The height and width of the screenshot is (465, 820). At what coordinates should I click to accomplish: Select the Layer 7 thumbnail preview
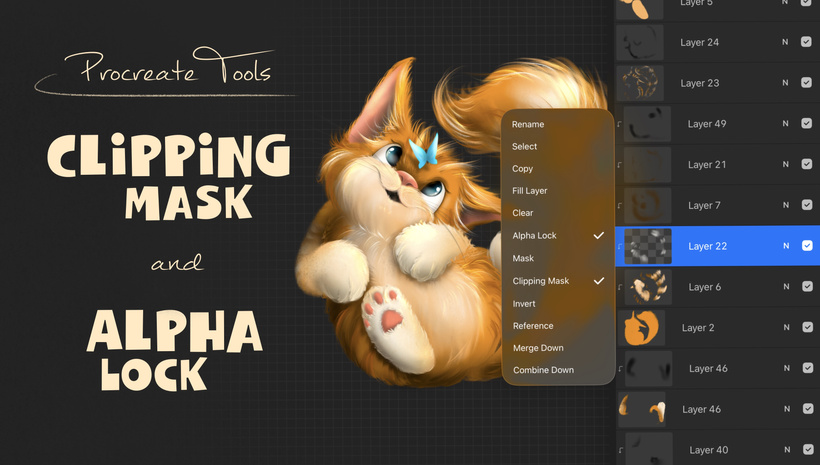pos(647,206)
